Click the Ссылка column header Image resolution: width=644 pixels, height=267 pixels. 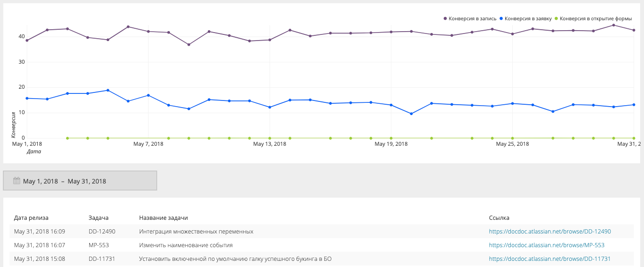click(x=499, y=218)
